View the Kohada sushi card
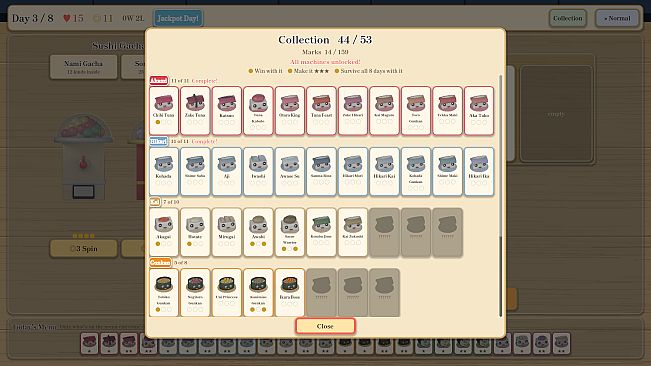651x366 pixels. pyautogui.click(x=164, y=171)
